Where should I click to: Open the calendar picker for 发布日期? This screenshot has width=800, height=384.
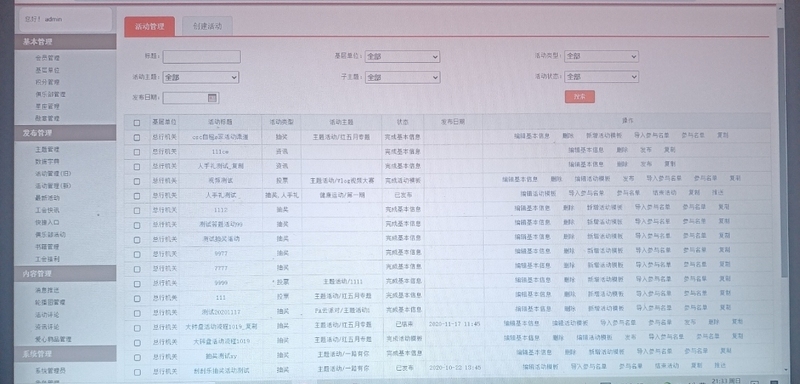tap(212, 97)
